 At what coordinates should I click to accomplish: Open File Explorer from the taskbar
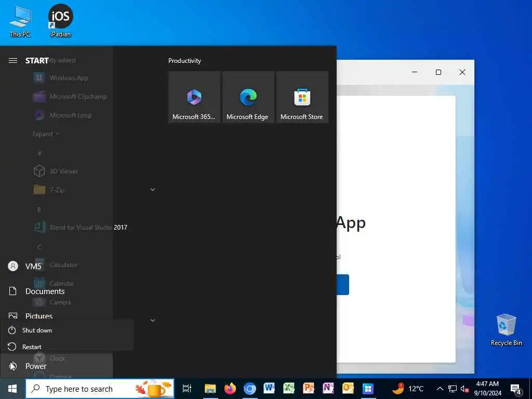click(x=210, y=389)
